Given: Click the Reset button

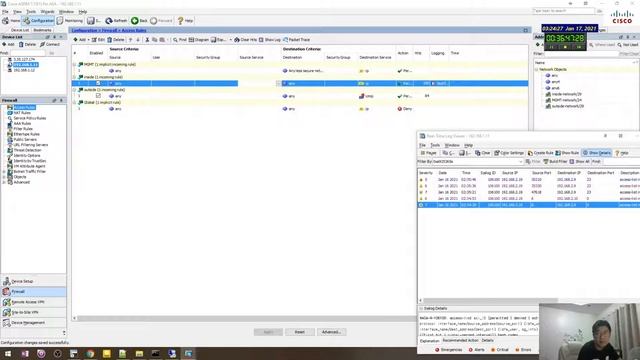Looking at the screenshot, I should pyautogui.click(x=300, y=332).
